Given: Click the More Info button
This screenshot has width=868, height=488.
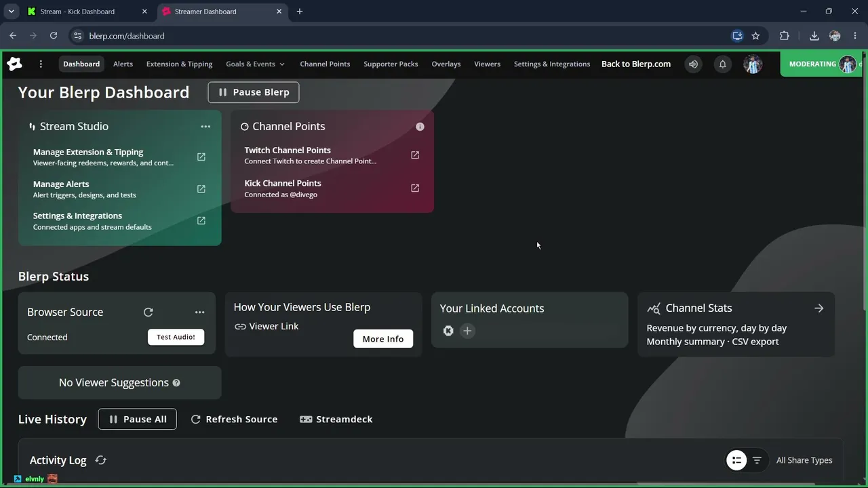Looking at the screenshot, I should pyautogui.click(x=383, y=339).
